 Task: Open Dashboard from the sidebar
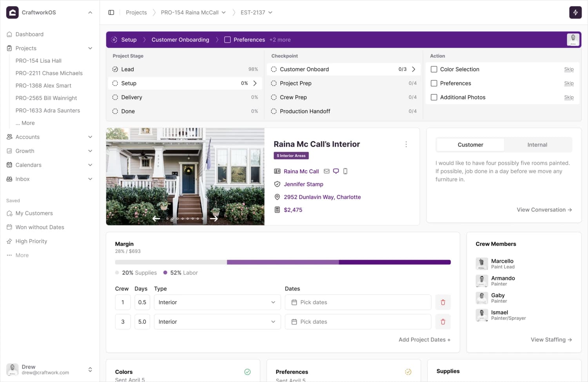click(29, 35)
